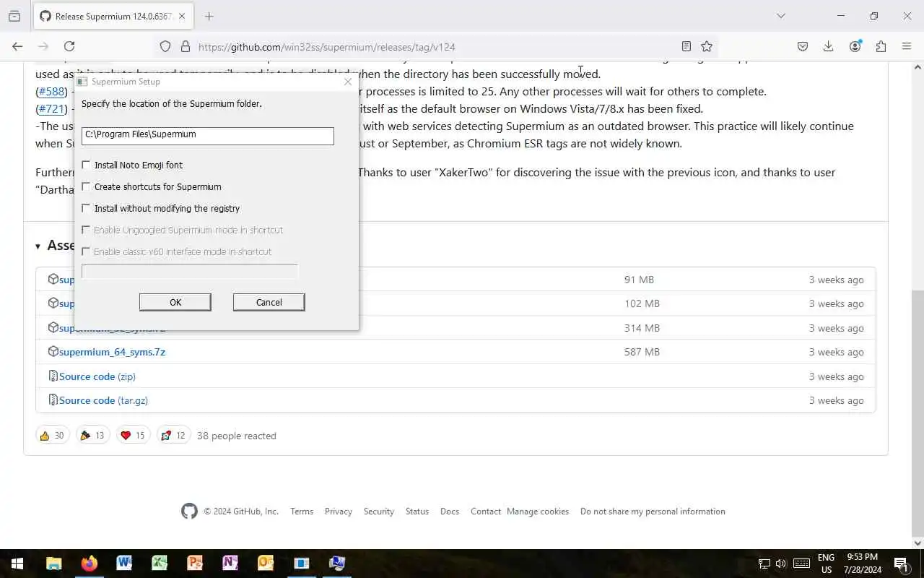
Task: Launch Word from taskbar
Action: coord(124,564)
